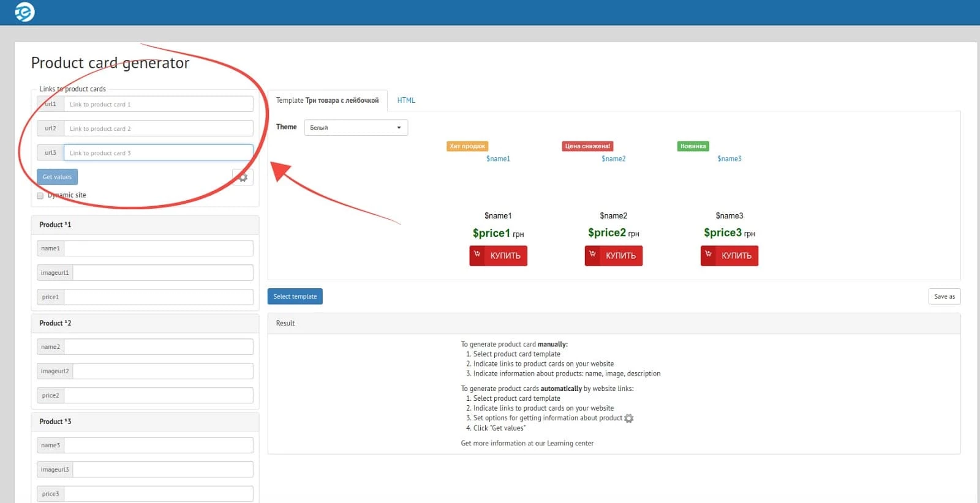Viewport: 980px width, 503px height.
Task: Focus the url1 Link to product card 1 field
Action: click(159, 104)
